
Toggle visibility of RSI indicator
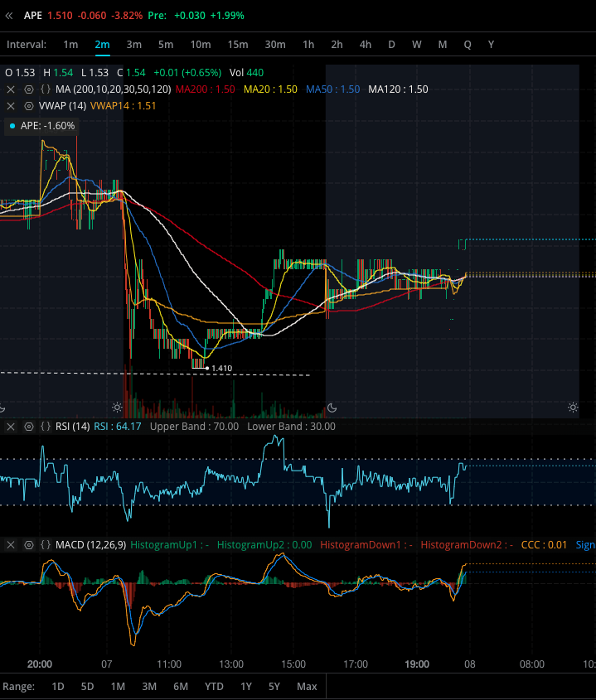[x=28, y=427]
